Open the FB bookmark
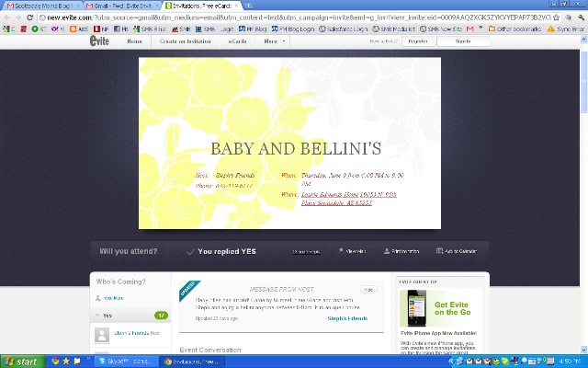 120,29
